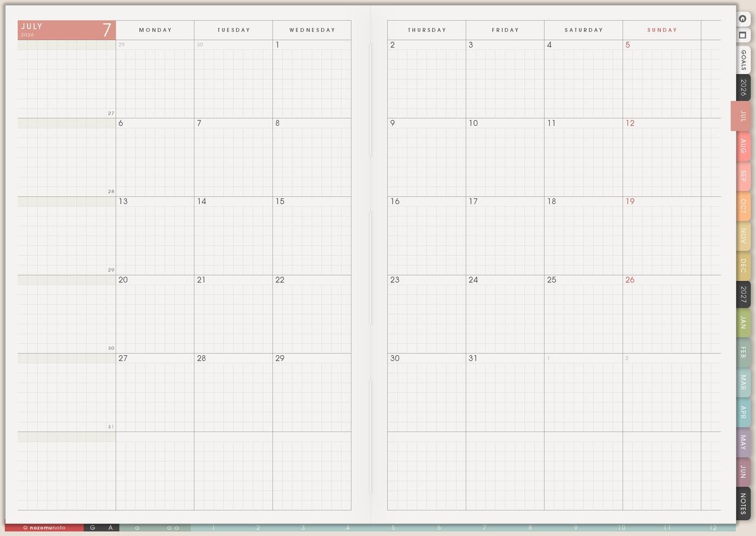The image size is (756, 536).
Task: Open week 29 link in left column
Action: coord(111,270)
